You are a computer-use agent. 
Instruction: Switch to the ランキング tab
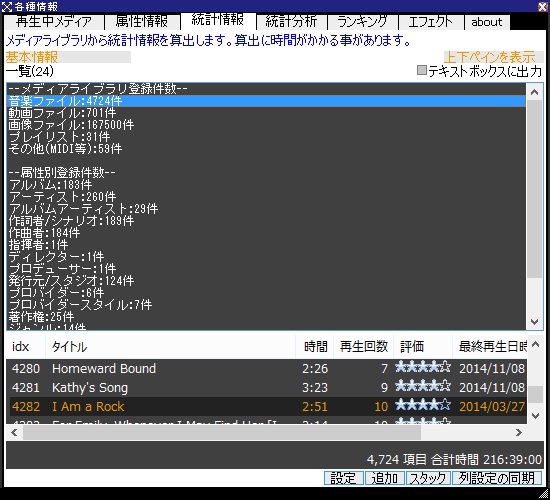tap(362, 22)
